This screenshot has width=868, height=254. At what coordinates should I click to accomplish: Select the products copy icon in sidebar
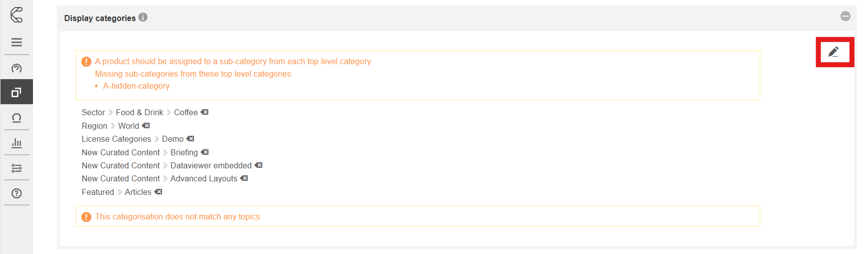16,92
